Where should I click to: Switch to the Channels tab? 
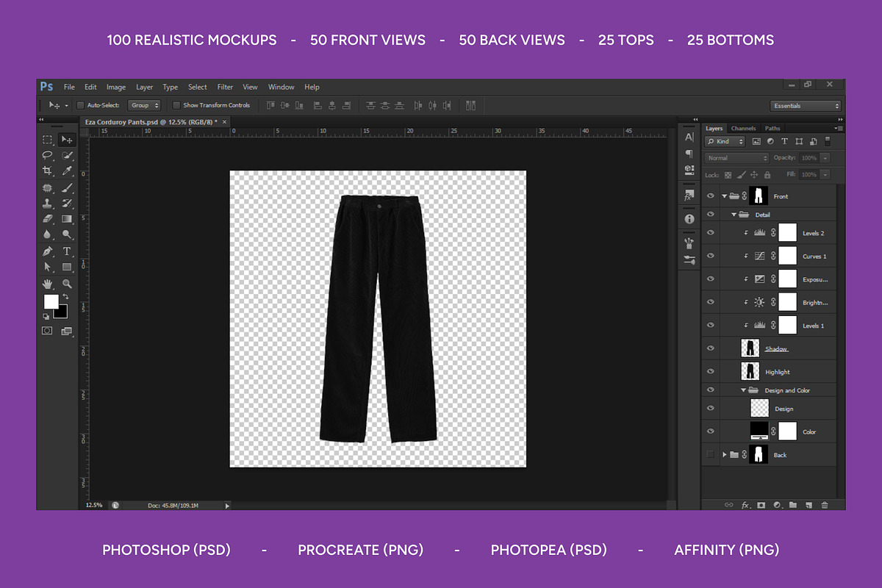pos(743,129)
